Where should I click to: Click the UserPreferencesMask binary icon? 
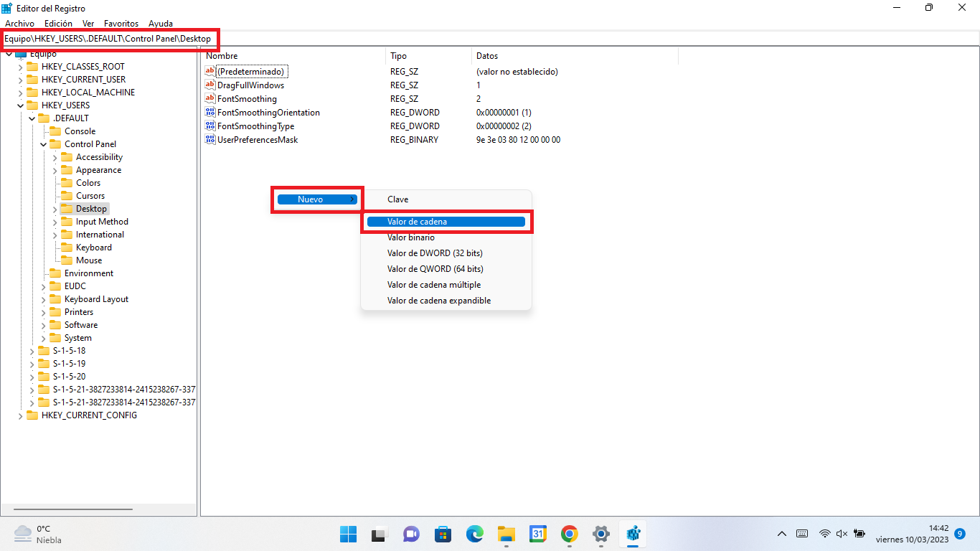210,139
